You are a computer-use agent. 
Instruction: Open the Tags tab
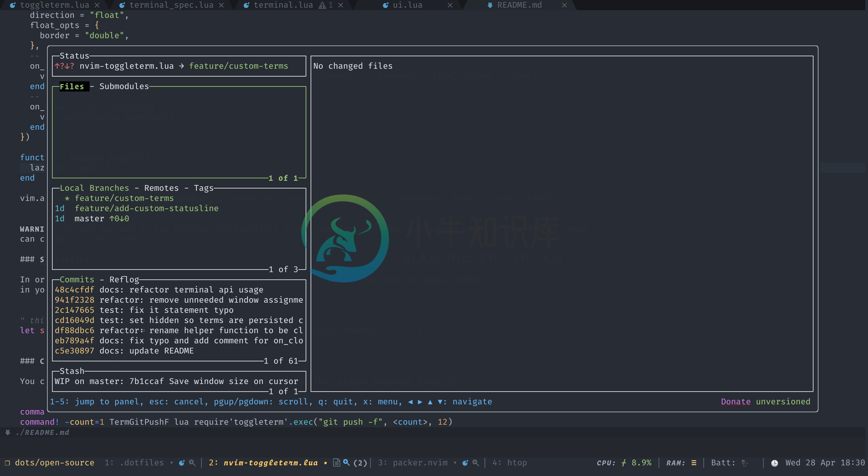coord(203,188)
